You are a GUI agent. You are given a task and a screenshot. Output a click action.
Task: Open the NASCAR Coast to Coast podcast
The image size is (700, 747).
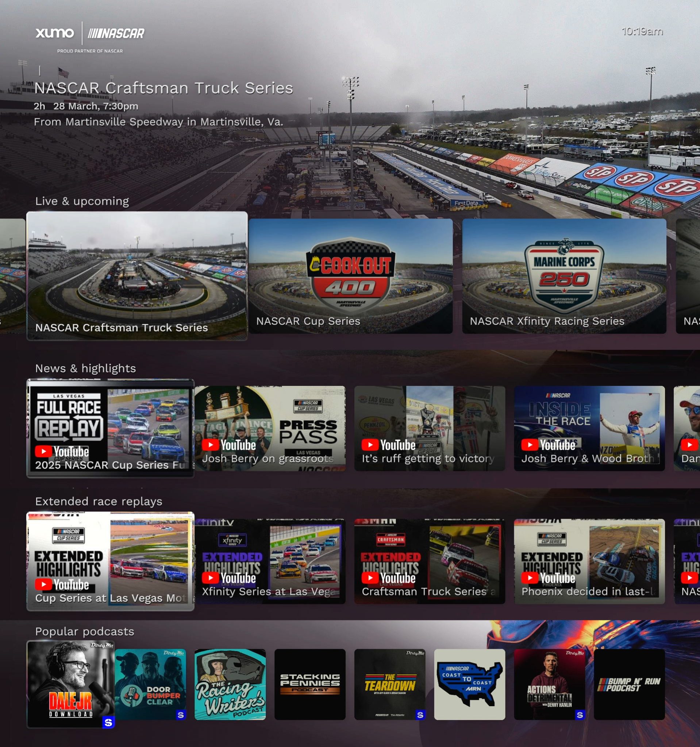tap(470, 684)
